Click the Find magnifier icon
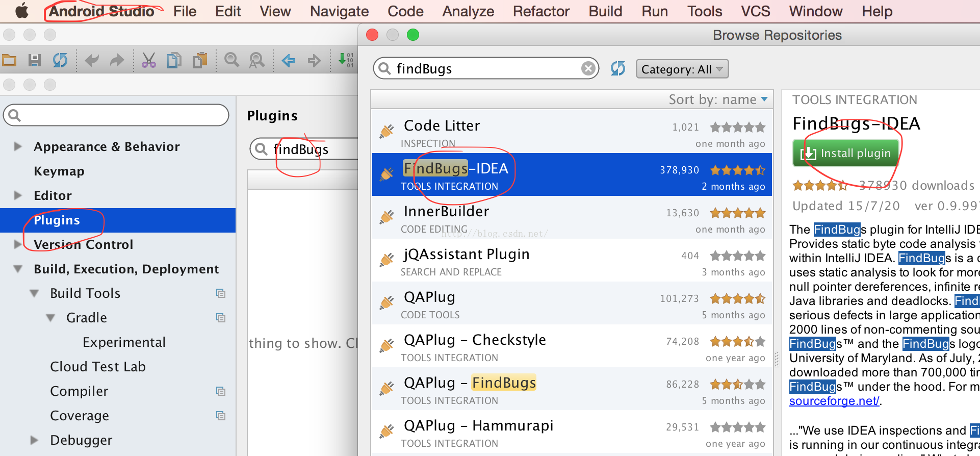Screen dimensions: 980x456 232,61
